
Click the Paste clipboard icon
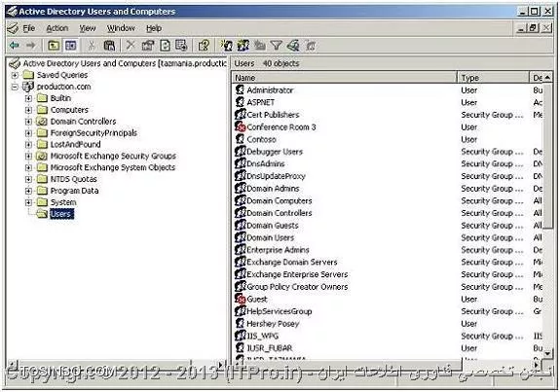(x=109, y=46)
